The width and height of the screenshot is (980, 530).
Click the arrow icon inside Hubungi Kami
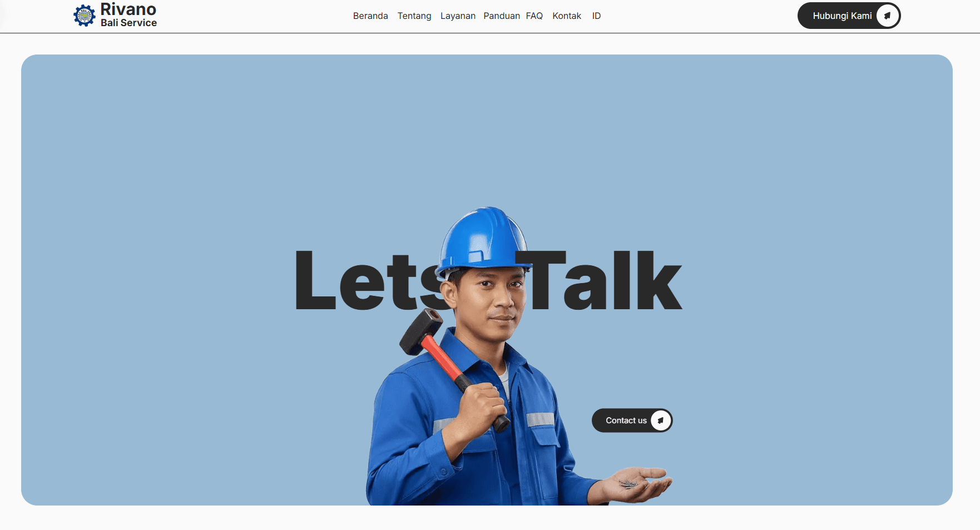point(887,16)
